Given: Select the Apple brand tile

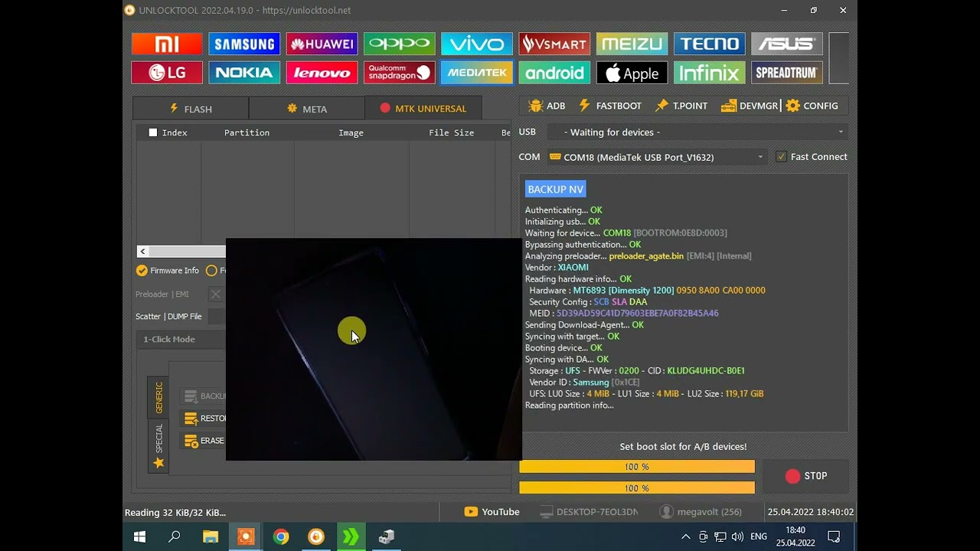Looking at the screenshot, I should coord(632,73).
